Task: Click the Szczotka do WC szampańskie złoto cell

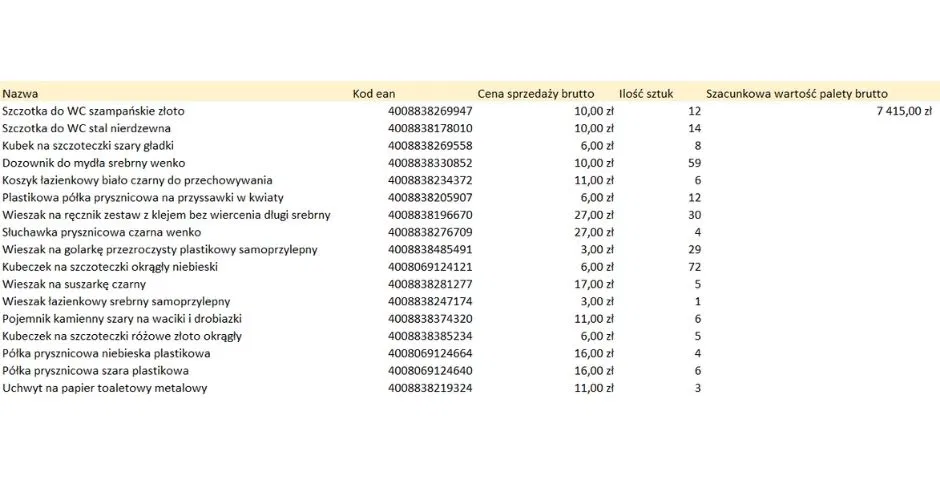Action: 93,111
